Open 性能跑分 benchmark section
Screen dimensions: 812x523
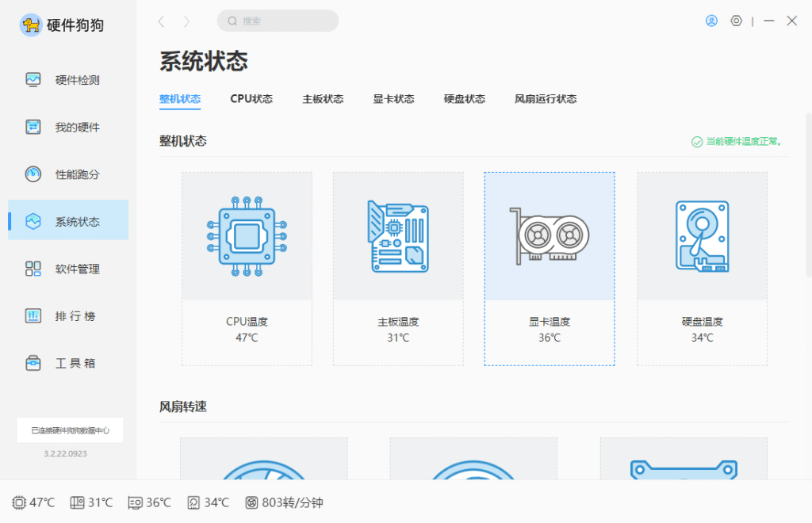pos(68,174)
